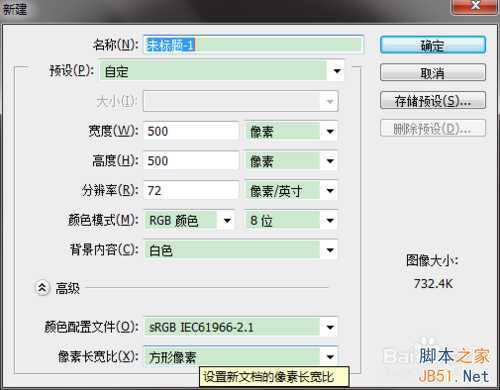Click the 高级 section label text
The height and width of the screenshot is (390, 500).
tap(68, 288)
